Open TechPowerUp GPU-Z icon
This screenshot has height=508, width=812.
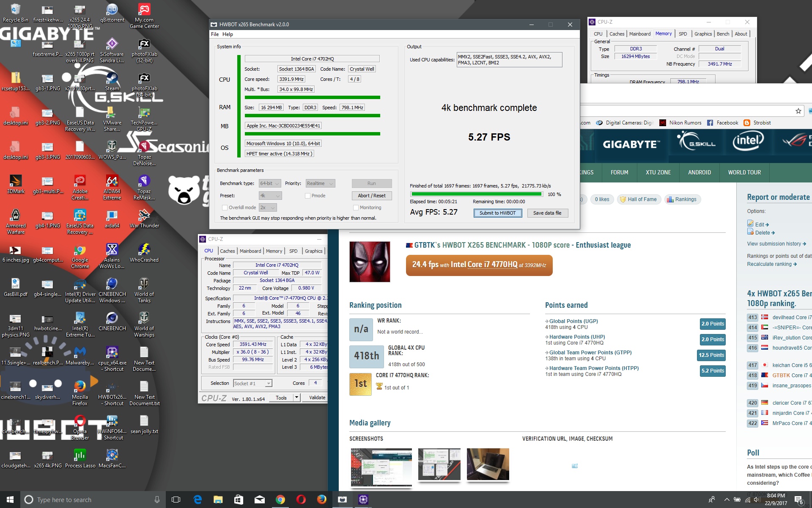[144, 119]
